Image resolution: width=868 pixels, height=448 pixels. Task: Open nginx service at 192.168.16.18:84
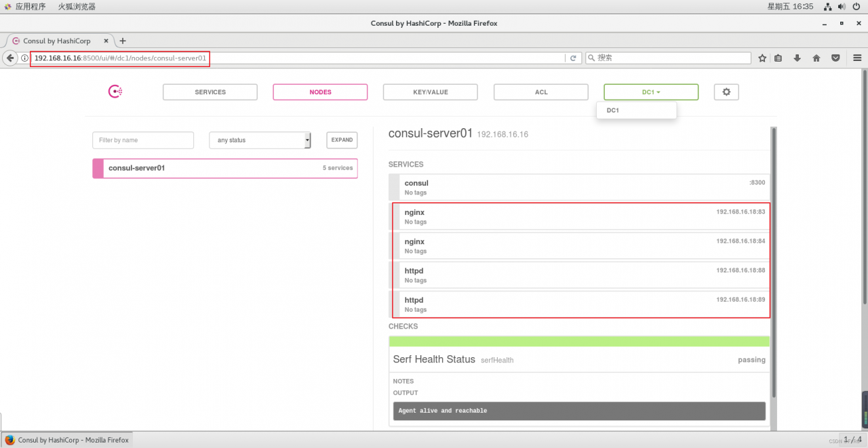click(x=579, y=246)
